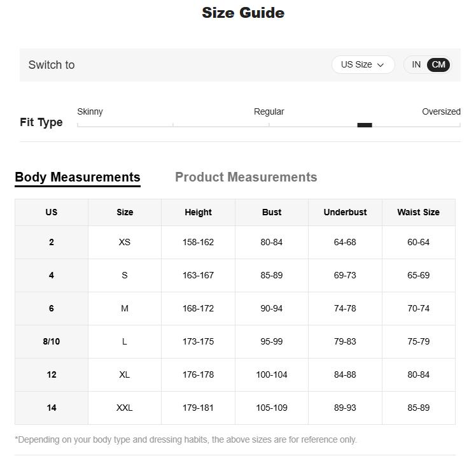The width and height of the screenshot is (476, 456).
Task: Click the Skinny fit label
Action: pyautogui.click(x=90, y=111)
